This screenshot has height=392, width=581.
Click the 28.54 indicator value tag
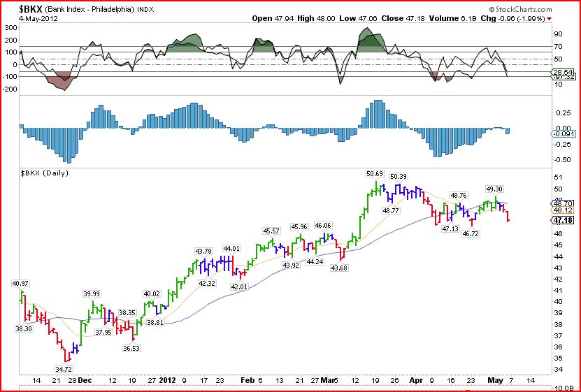[564, 72]
